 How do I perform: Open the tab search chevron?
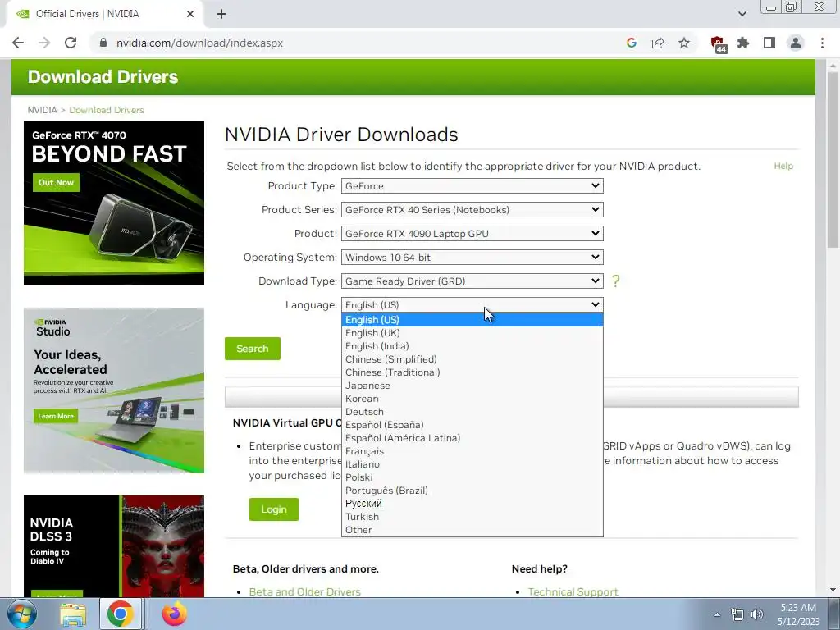pyautogui.click(x=742, y=14)
